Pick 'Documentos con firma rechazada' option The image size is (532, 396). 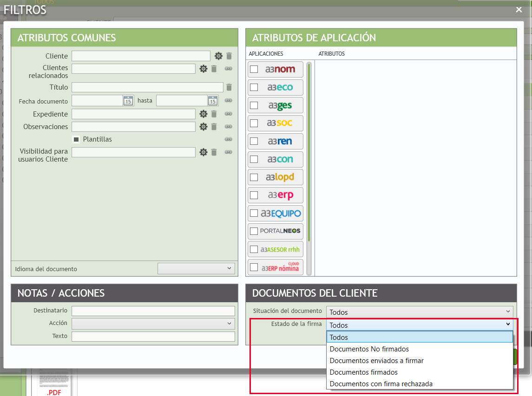(420, 384)
